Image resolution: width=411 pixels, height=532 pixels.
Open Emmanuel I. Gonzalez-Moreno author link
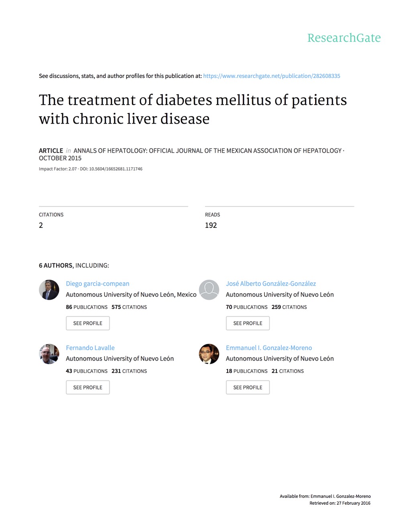[269, 348]
